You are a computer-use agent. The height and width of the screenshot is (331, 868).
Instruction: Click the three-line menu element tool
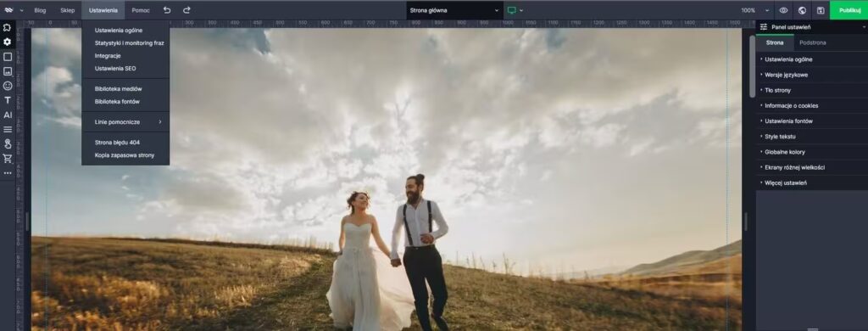click(7, 130)
